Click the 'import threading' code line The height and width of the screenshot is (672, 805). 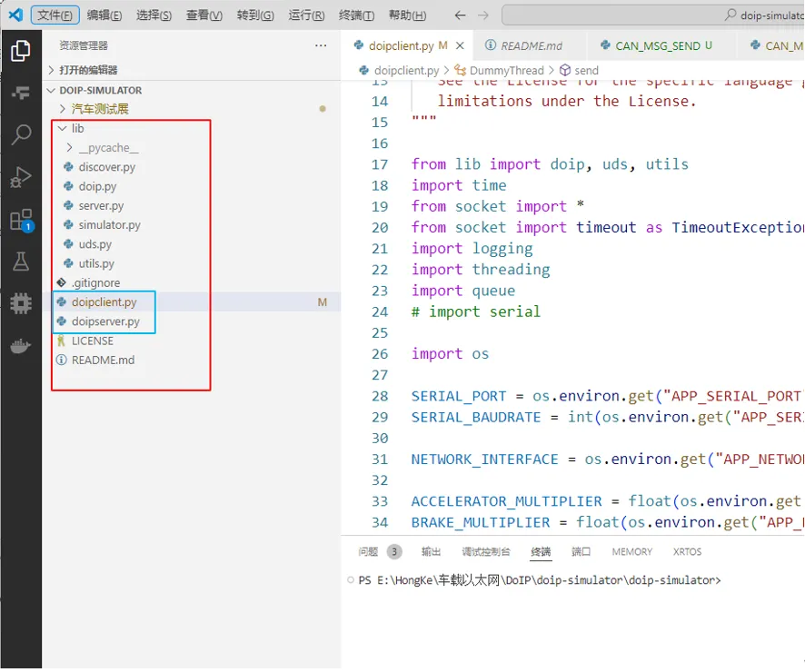click(x=481, y=270)
